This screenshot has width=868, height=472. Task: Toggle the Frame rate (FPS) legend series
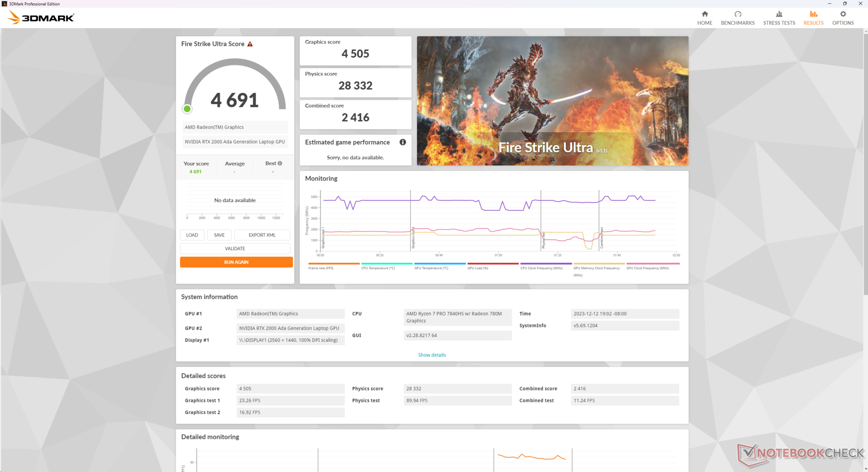coord(321,268)
